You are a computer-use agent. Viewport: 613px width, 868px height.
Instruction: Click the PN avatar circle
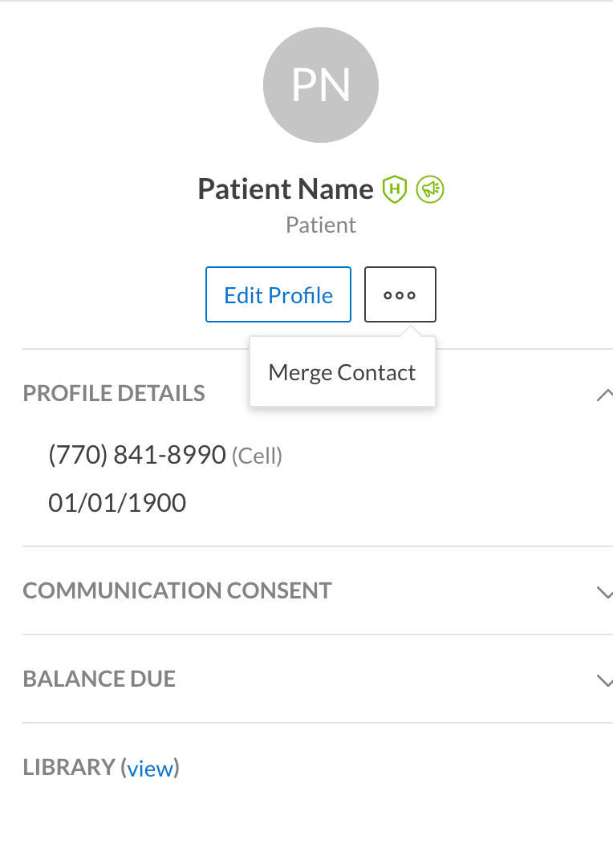(321, 85)
